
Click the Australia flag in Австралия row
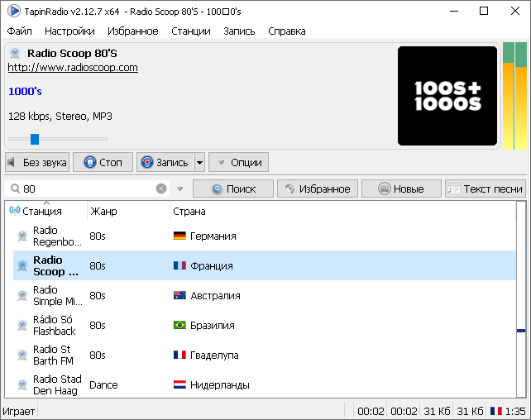(x=179, y=295)
